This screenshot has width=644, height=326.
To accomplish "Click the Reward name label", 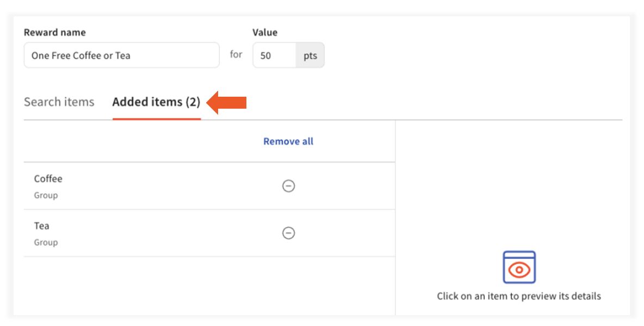I will tap(54, 33).
